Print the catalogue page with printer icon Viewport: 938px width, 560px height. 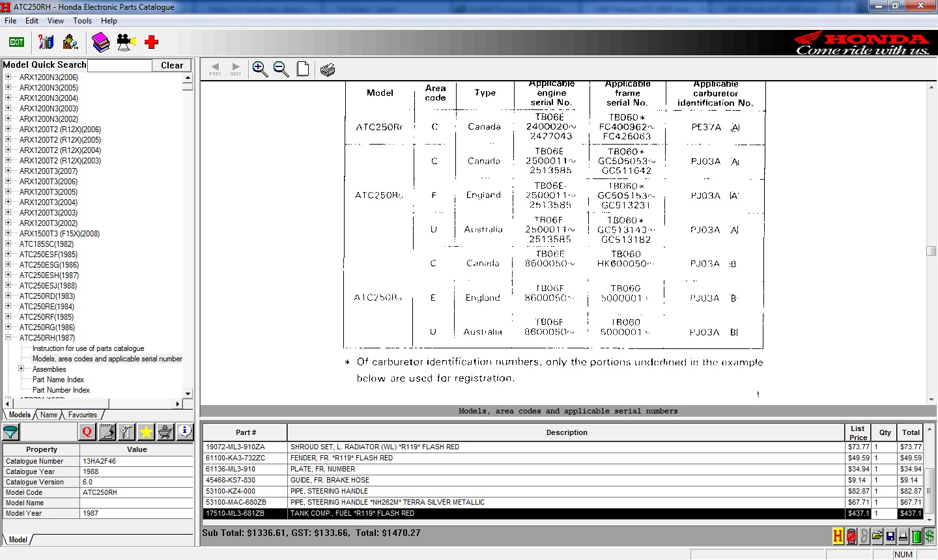click(x=328, y=70)
